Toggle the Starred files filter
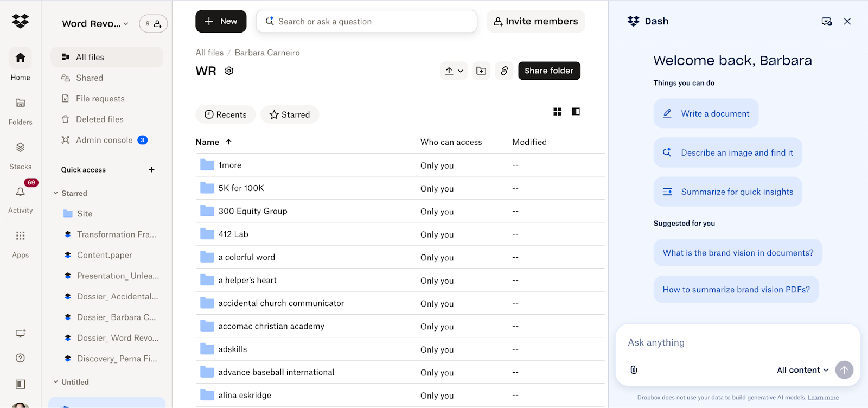 coord(290,114)
